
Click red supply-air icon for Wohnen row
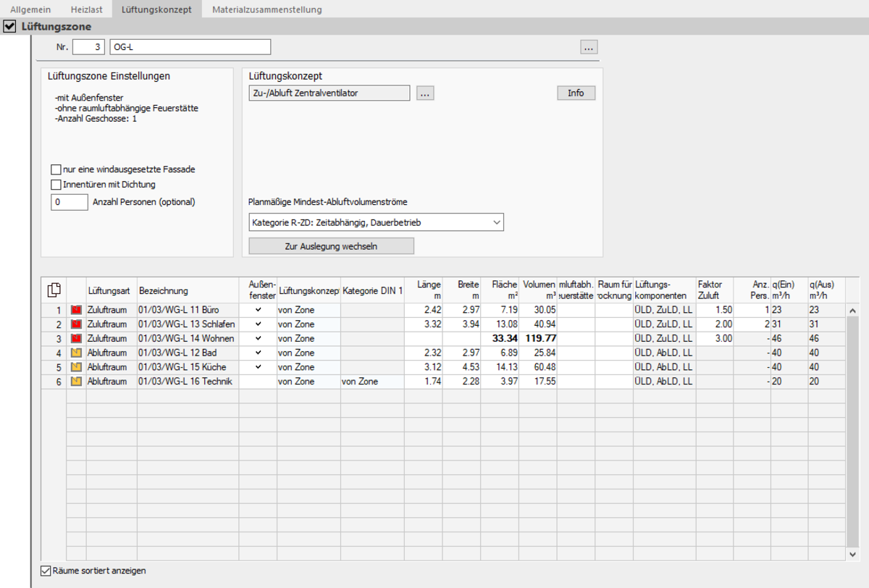click(x=76, y=338)
